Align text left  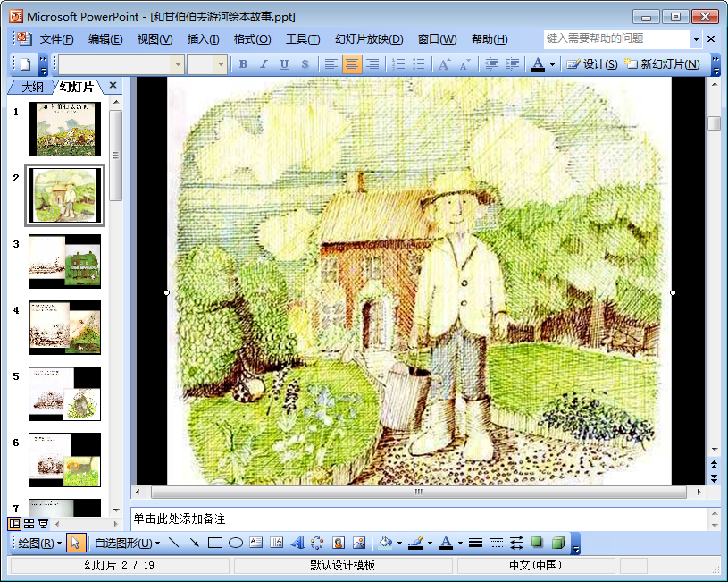331,64
